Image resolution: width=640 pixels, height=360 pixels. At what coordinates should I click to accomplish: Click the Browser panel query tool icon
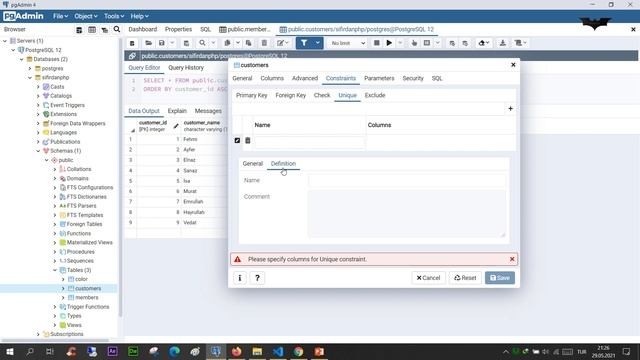coord(79,29)
